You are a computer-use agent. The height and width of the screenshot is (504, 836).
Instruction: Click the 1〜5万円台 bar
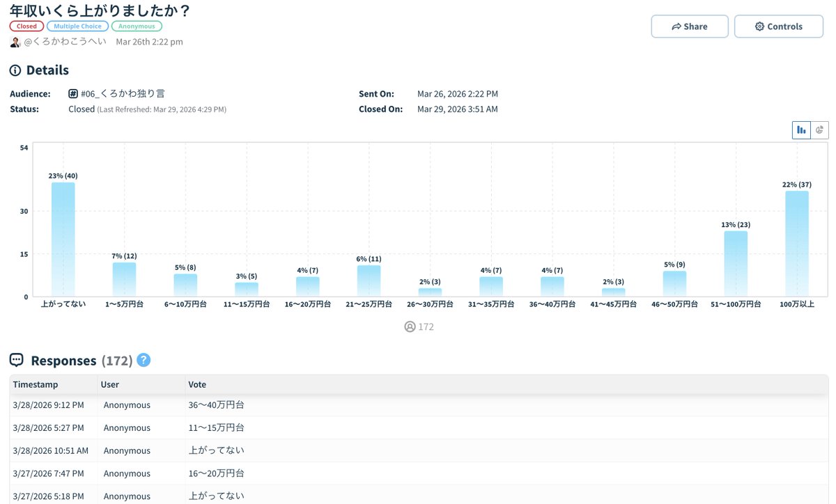pos(124,279)
